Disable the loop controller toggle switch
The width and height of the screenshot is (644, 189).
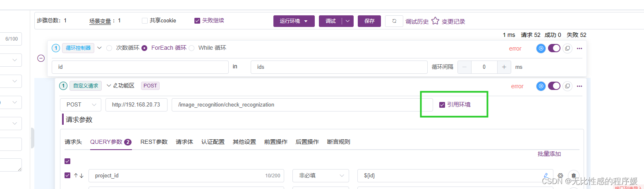[x=554, y=48]
